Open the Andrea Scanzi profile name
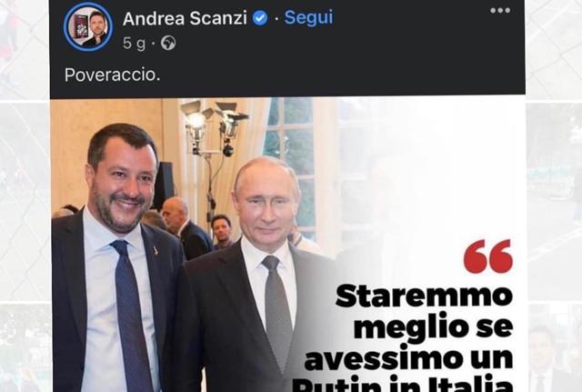 tap(185, 18)
